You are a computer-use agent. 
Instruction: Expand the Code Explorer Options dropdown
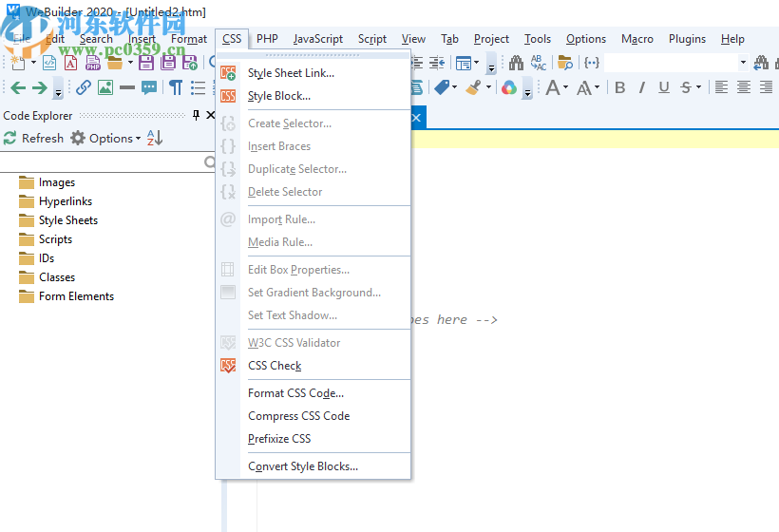(138, 138)
